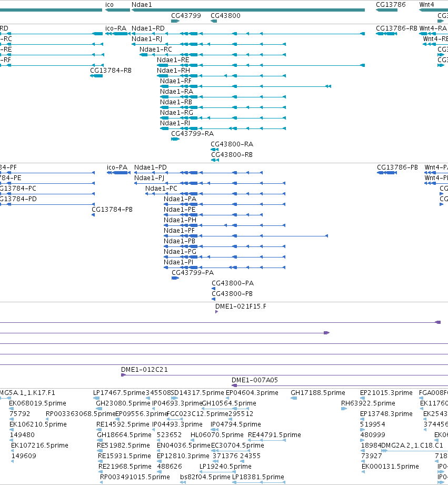Open the ico-RA transcript
The image size is (448, 485).
(116, 28)
